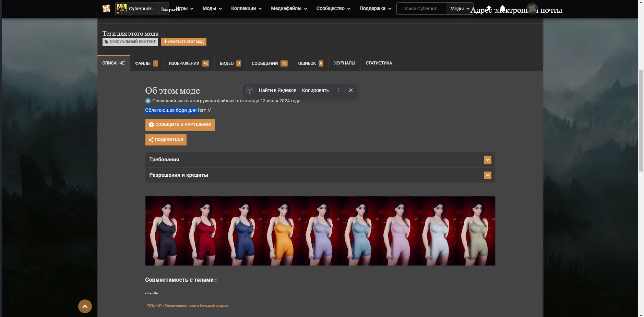Click the Yandex icon in selection popup
This screenshot has width=644, height=317.
coord(250,90)
